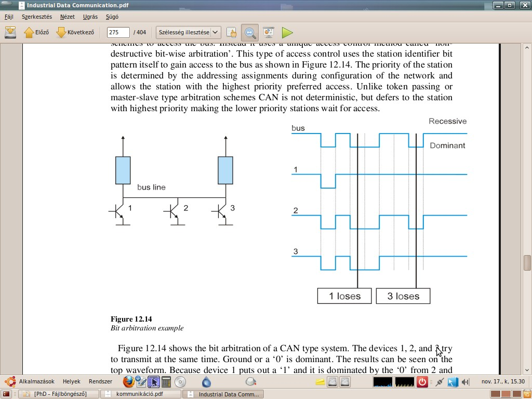532x399 pixels.
Task: Click the '3 loses' box in the figure
Action: [x=403, y=296]
